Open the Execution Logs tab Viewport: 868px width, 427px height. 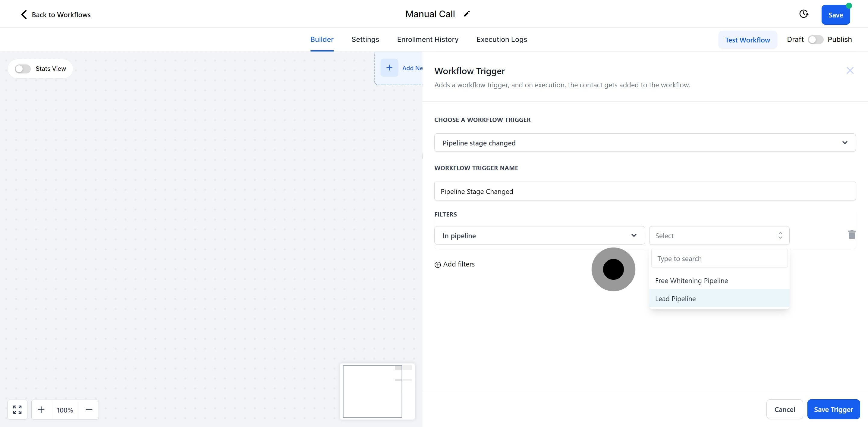(x=502, y=39)
